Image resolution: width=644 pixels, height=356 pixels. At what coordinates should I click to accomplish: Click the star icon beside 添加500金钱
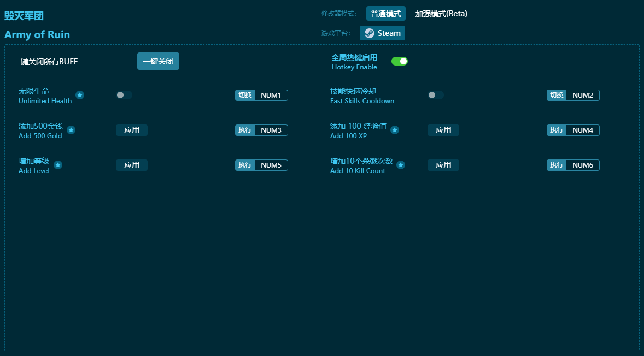click(x=71, y=129)
